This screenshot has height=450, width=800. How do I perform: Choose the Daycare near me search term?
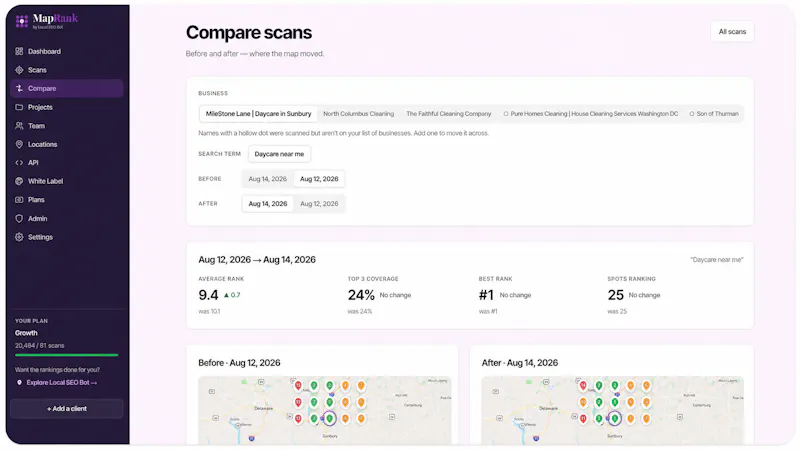tap(279, 154)
